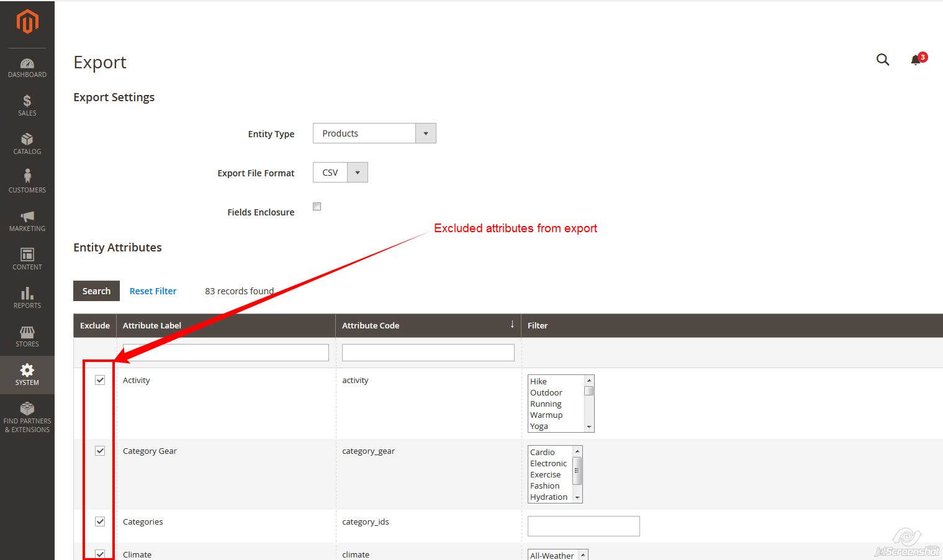Sort by Attribute Label column header

click(x=226, y=325)
